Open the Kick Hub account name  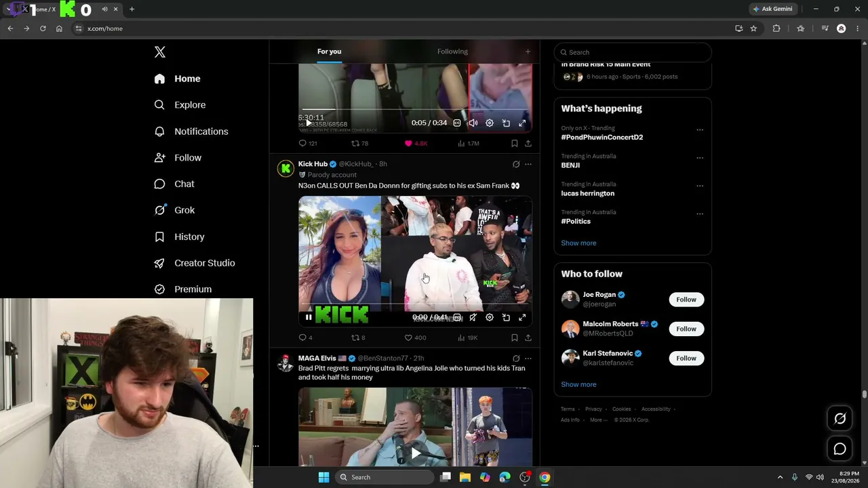pyautogui.click(x=313, y=164)
